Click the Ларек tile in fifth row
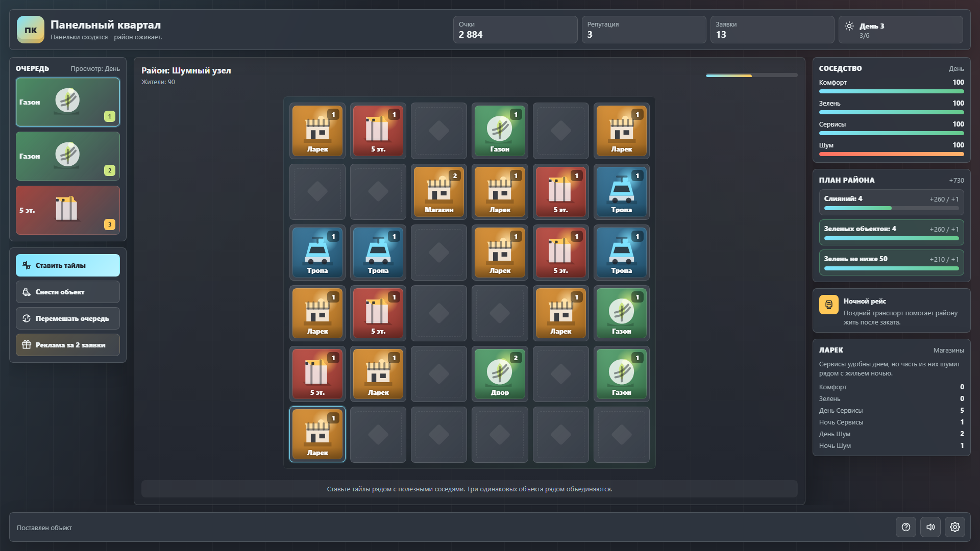 click(x=378, y=374)
